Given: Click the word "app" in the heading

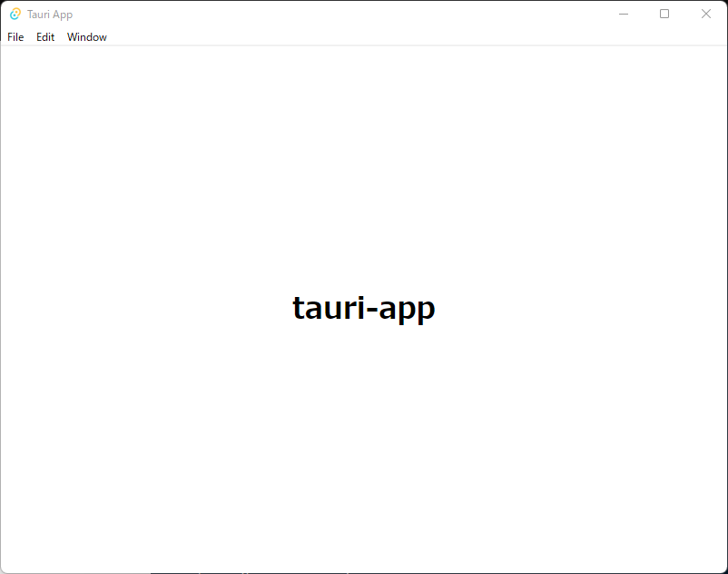Looking at the screenshot, I should pyautogui.click(x=408, y=311).
